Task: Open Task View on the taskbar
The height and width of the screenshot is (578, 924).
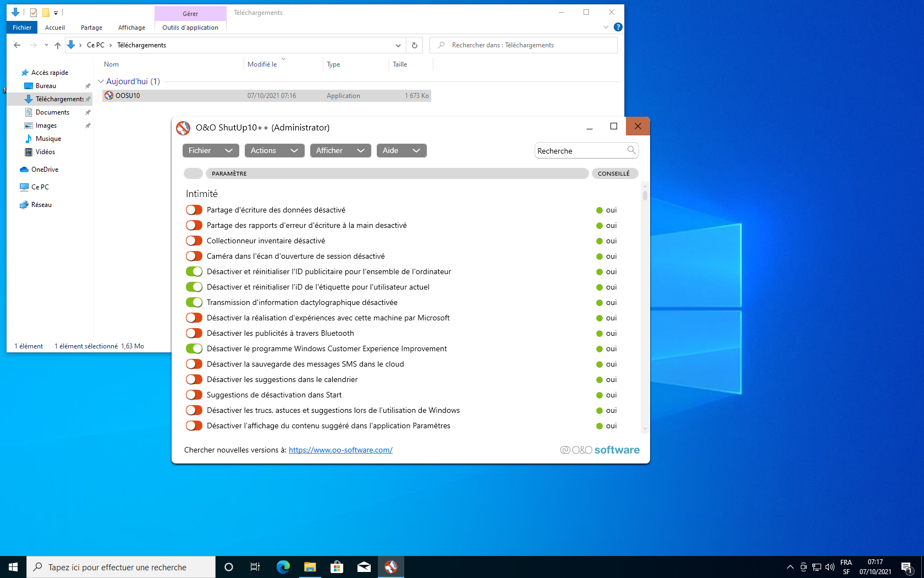Action: point(255,567)
